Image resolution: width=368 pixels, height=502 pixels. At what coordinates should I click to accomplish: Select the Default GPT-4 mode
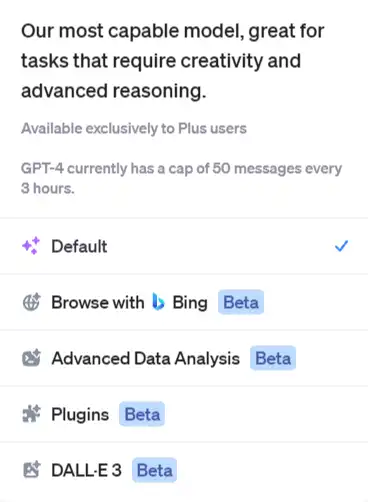coord(184,246)
